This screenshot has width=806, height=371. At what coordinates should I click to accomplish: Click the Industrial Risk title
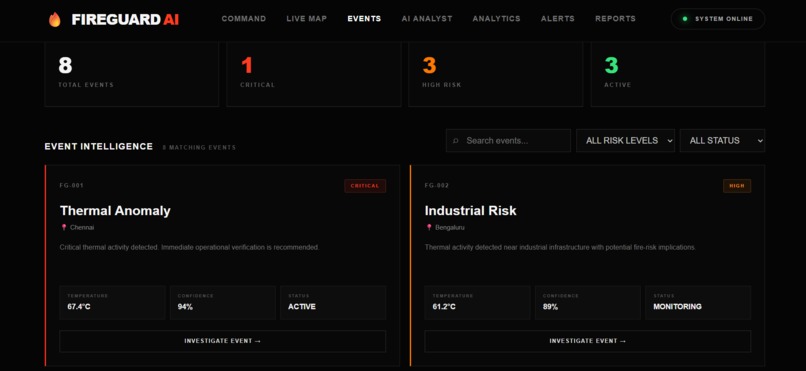tap(470, 211)
